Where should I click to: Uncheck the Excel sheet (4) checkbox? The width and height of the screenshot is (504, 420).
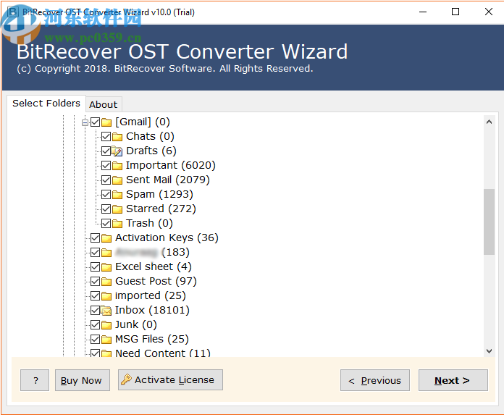click(x=95, y=267)
